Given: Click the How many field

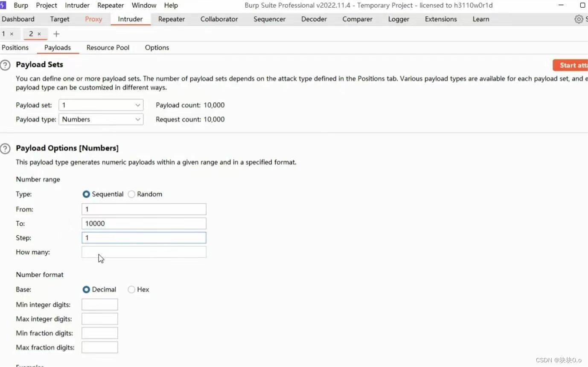Looking at the screenshot, I should (x=144, y=252).
